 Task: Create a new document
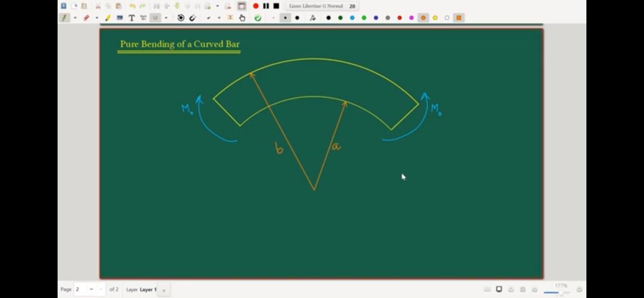(x=75, y=6)
